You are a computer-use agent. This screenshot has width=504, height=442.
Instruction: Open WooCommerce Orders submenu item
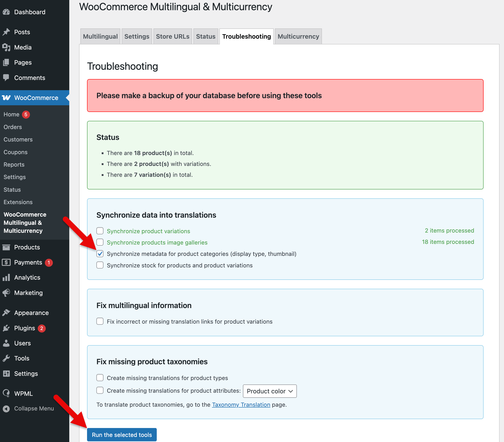[x=13, y=127]
